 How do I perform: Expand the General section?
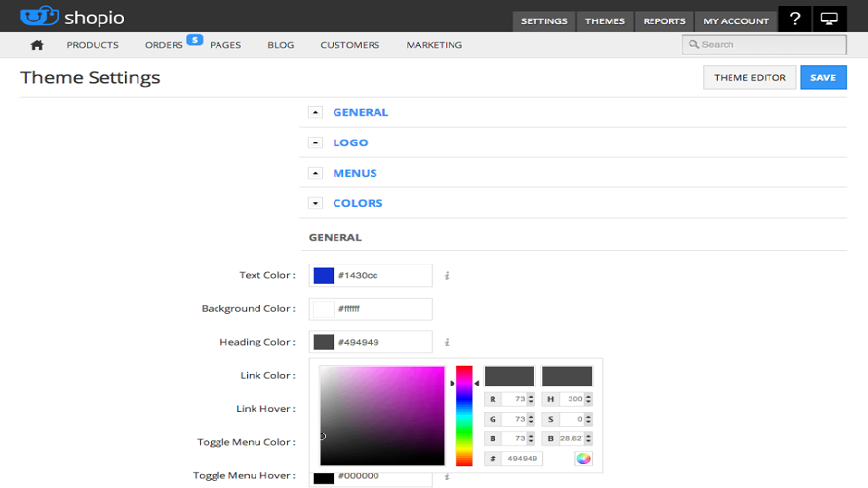(x=315, y=112)
